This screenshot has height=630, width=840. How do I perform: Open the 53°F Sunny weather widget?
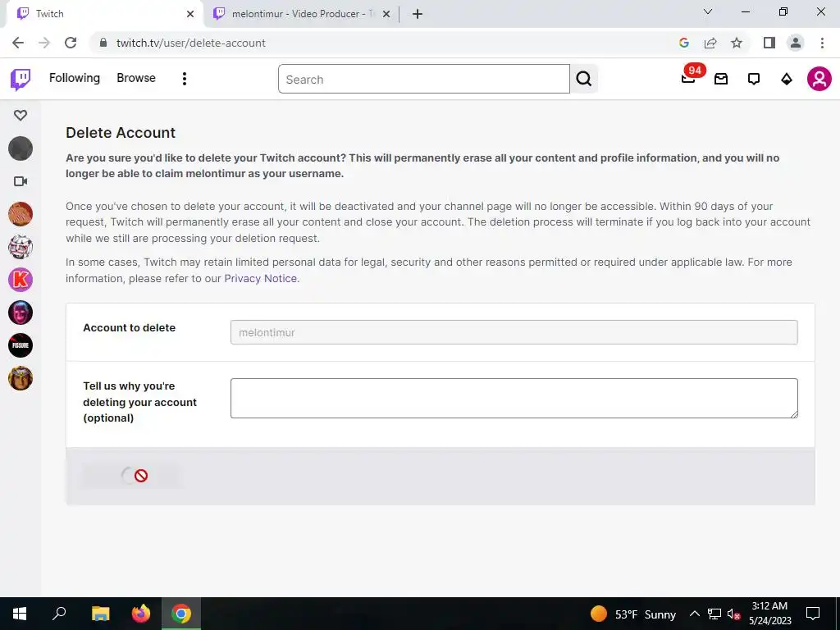[x=632, y=614]
